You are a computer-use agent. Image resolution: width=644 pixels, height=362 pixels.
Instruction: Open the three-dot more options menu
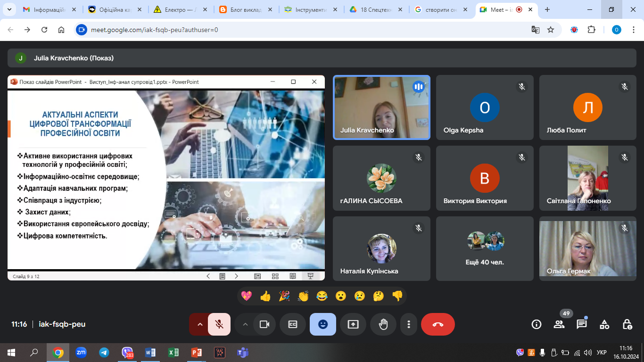409,324
